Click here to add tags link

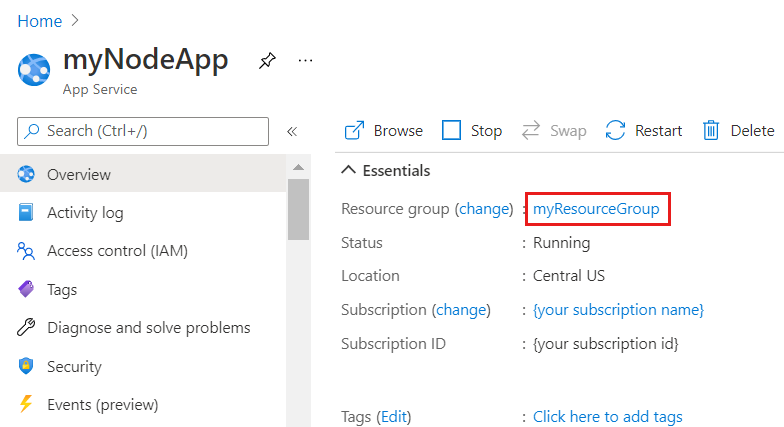(608, 417)
